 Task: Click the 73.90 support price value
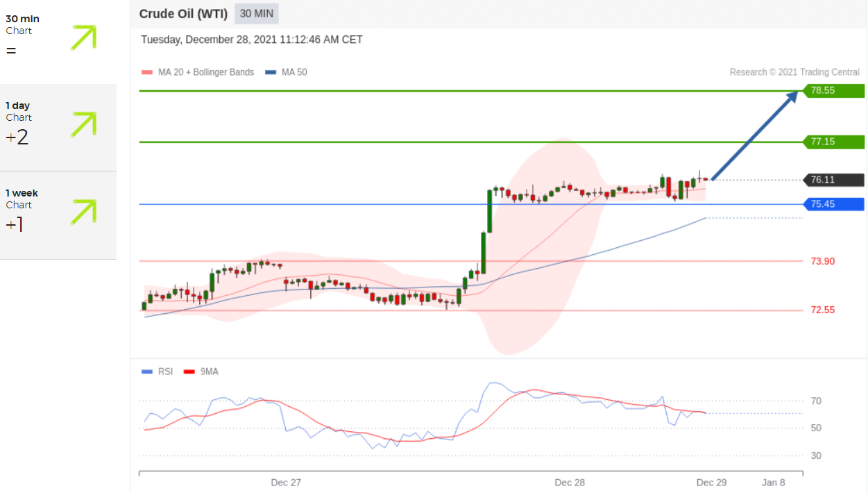(822, 261)
